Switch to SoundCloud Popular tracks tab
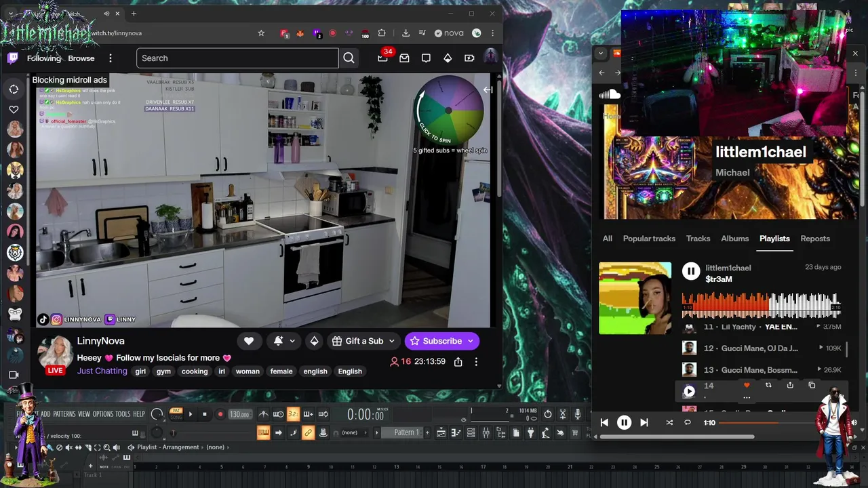 (649, 239)
